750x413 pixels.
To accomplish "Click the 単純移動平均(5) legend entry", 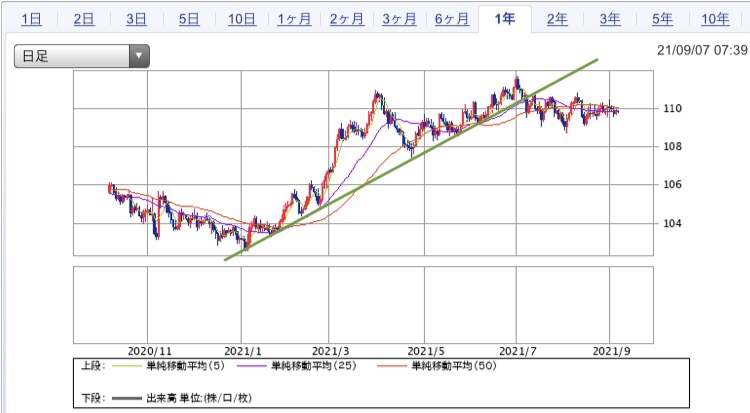I will point(185,366).
